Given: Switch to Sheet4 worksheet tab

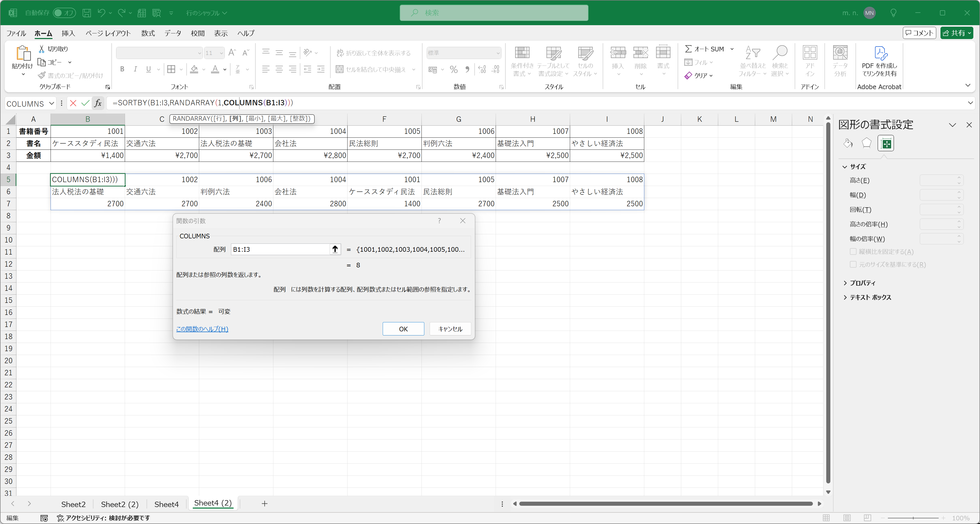Looking at the screenshot, I should click(166, 504).
